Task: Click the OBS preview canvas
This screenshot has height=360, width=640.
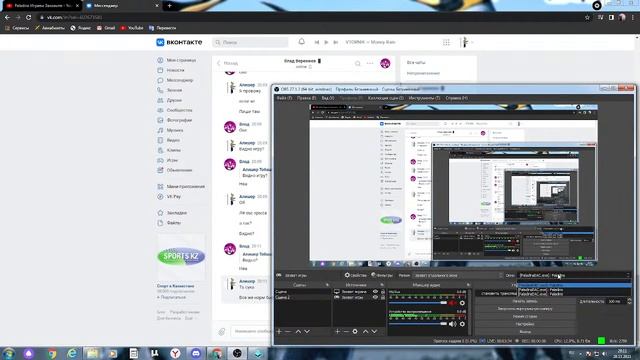Action: [453, 185]
